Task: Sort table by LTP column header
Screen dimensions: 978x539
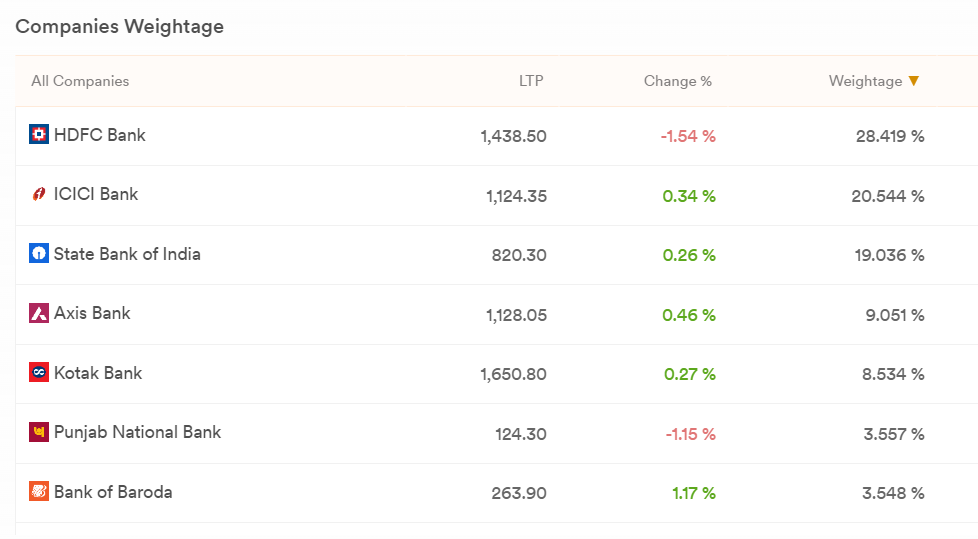Action: point(531,81)
